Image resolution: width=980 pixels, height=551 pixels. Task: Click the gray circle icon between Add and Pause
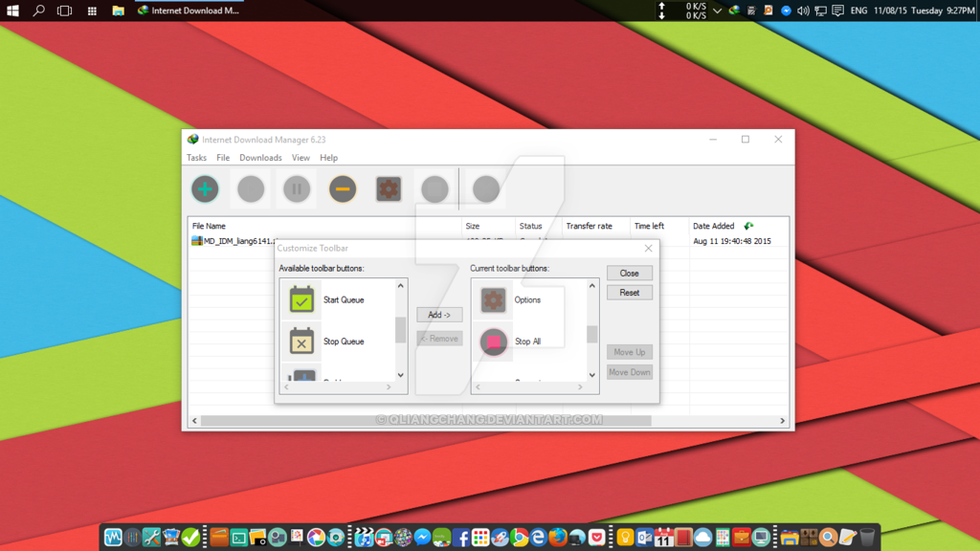[x=251, y=188]
